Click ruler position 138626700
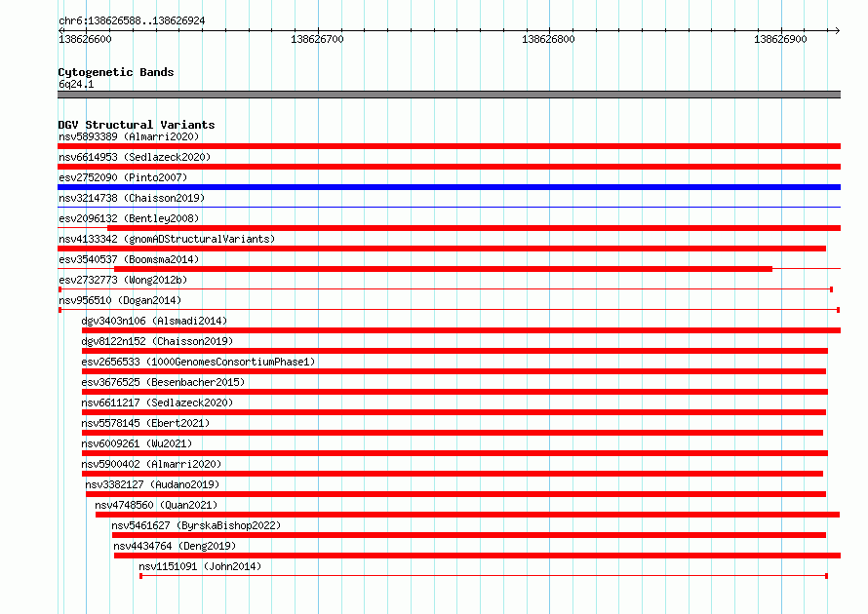 pos(317,39)
